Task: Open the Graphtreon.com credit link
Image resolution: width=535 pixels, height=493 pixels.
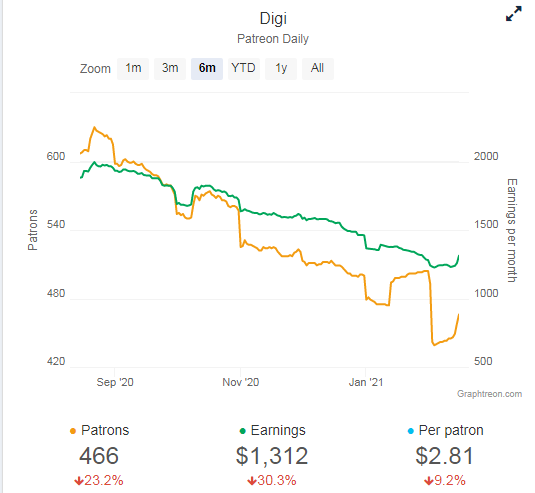Action: point(489,394)
